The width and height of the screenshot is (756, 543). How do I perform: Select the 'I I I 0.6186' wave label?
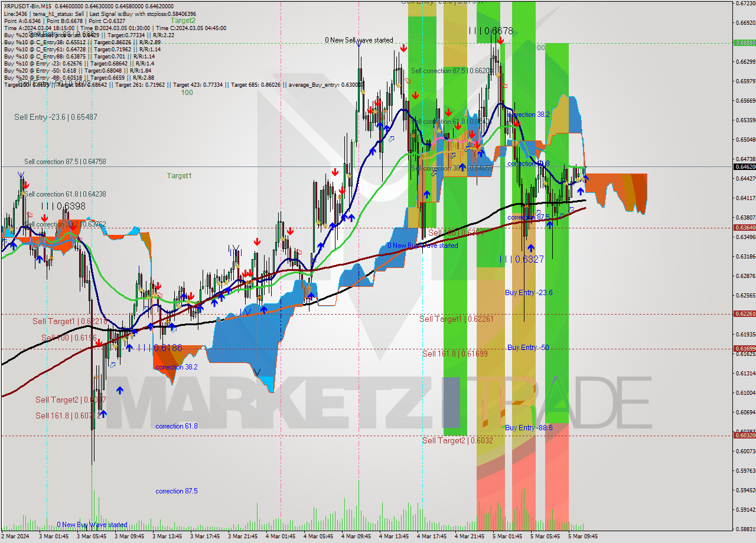click(160, 348)
